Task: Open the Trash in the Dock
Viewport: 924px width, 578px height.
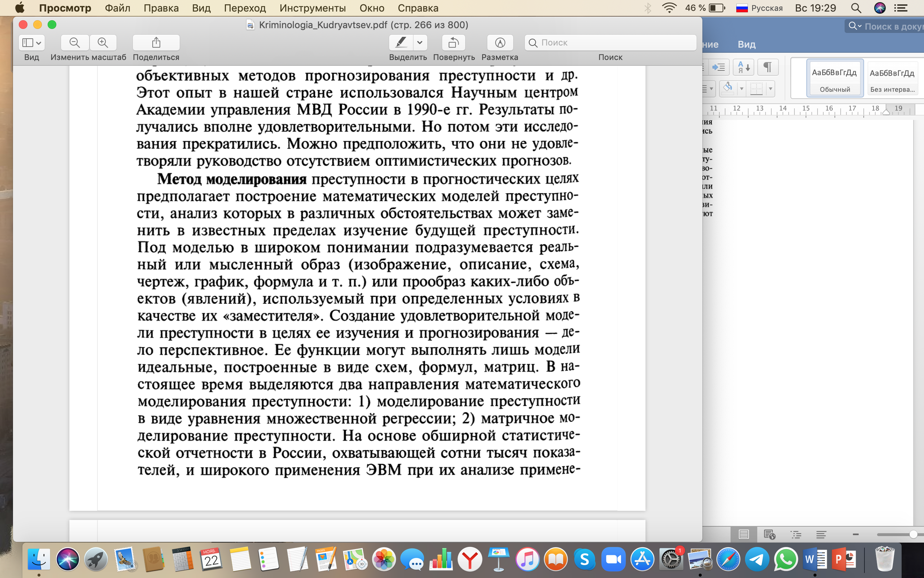Action: (x=884, y=559)
